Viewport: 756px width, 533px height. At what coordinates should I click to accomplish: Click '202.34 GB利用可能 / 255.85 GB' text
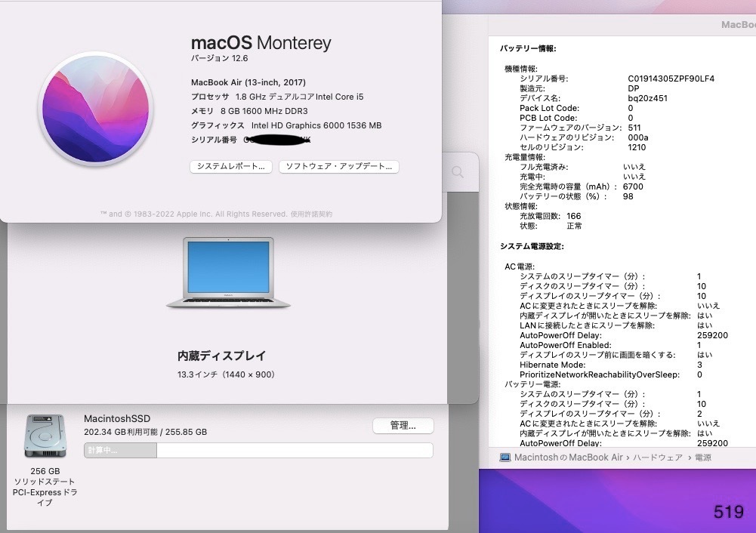click(x=145, y=433)
